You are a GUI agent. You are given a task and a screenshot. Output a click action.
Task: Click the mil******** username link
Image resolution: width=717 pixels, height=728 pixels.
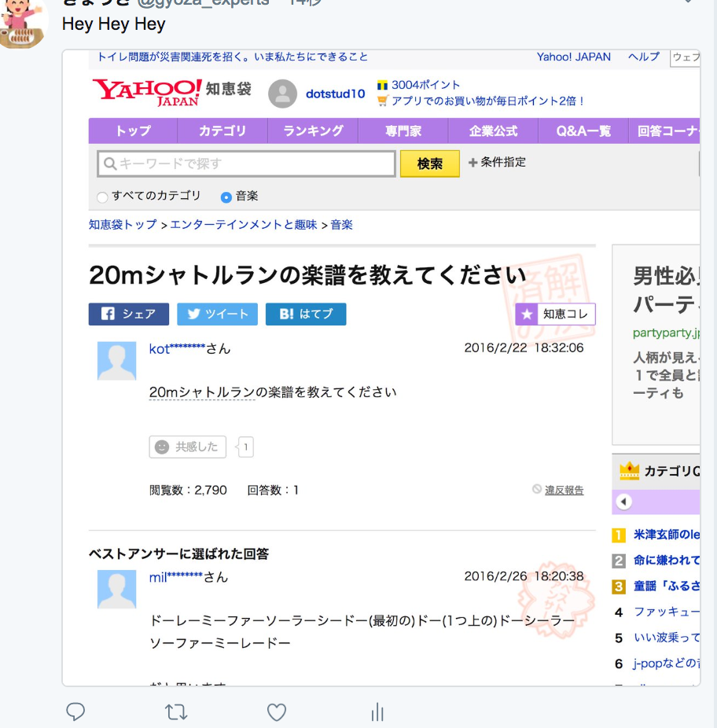175,577
